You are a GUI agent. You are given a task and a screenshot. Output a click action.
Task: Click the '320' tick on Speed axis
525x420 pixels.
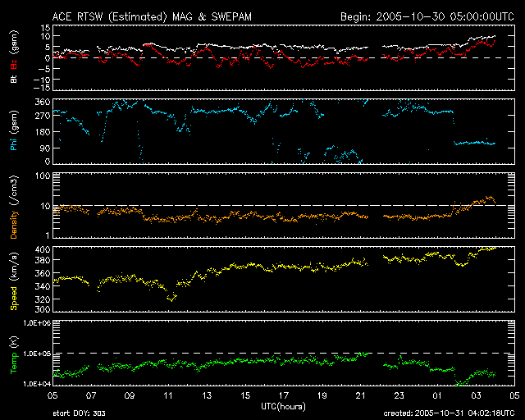tap(43, 299)
